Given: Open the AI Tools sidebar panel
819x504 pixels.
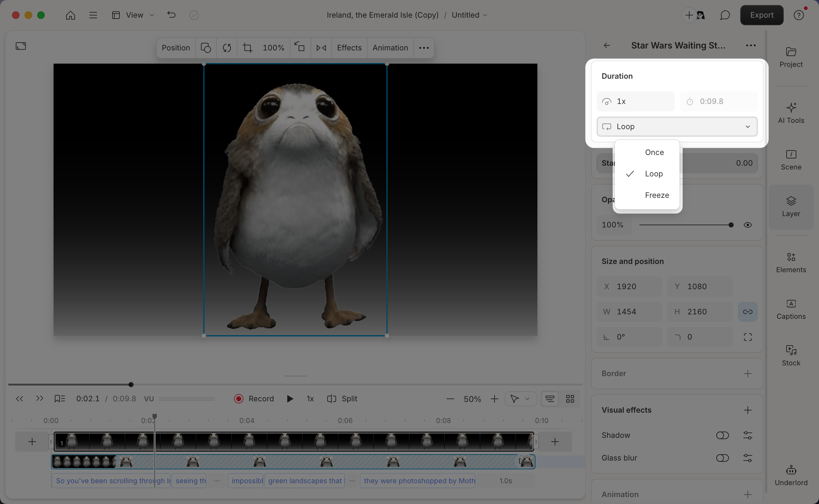Looking at the screenshot, I should pyautogui.click(x=791, y=113).
